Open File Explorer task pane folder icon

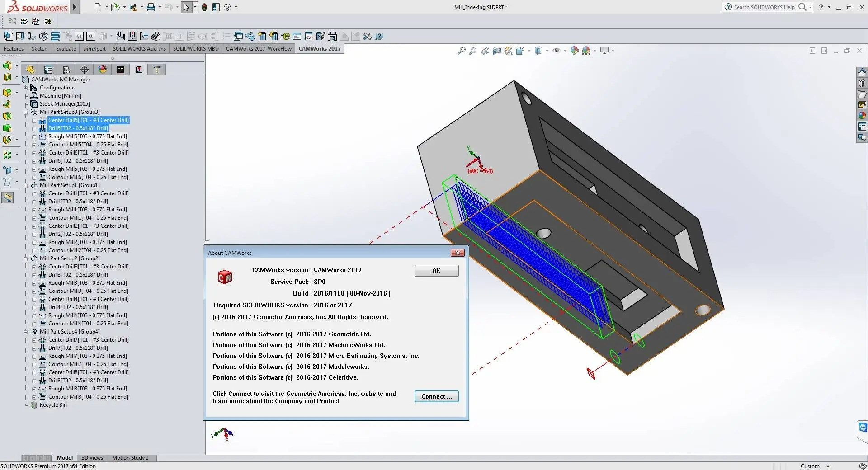tap(862, 94)
